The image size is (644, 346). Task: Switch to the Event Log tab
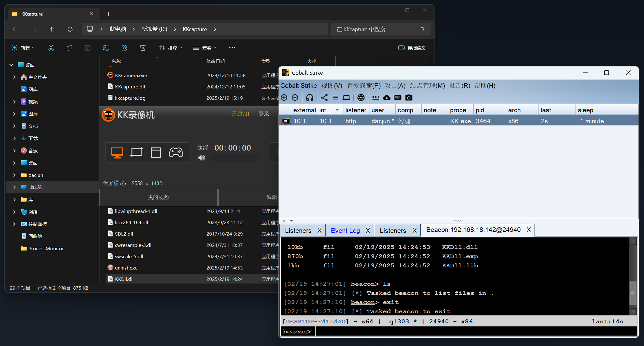pos(345,231)
